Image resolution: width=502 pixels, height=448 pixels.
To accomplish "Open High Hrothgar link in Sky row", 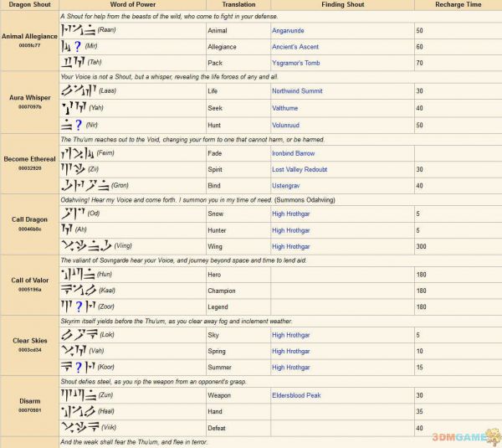I will (x=290, y=335).
